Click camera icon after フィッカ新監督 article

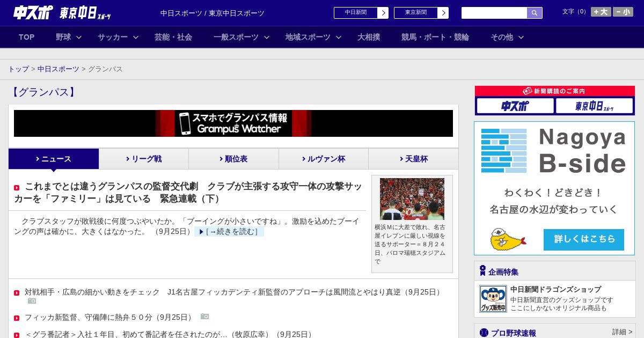pos(204,317)
